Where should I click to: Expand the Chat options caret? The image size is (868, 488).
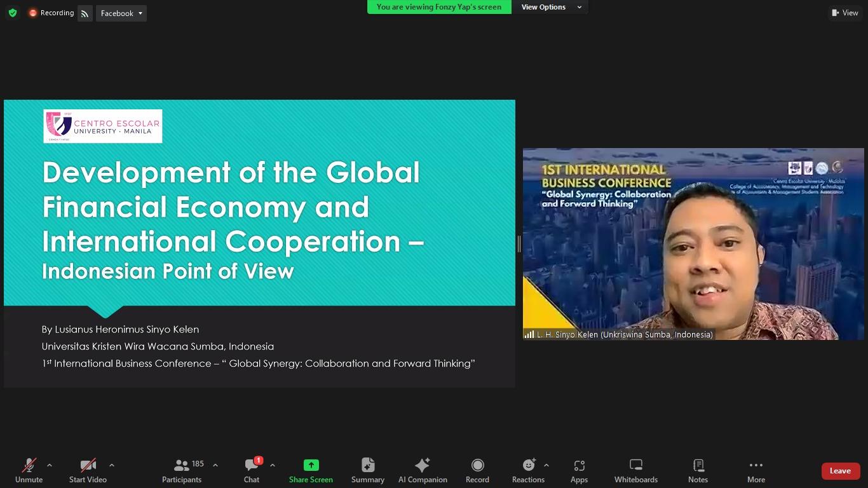click(273, 465)
